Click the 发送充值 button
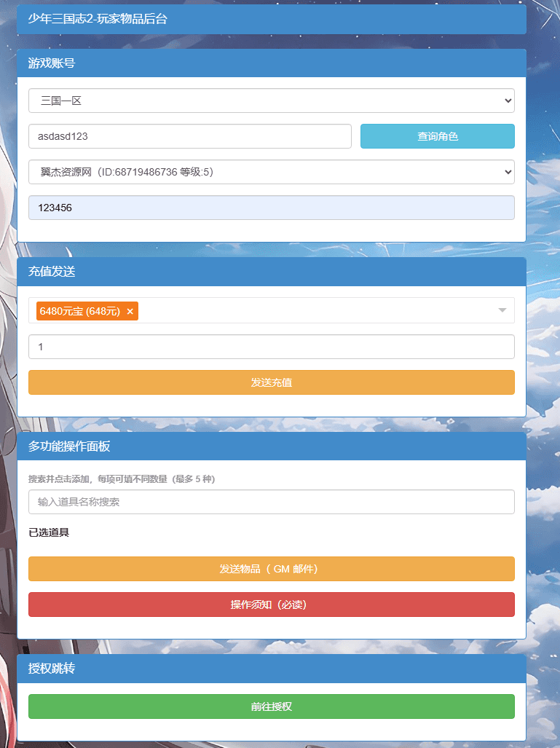The width and height of the screenshot is (560, 748). pos(272,382)
